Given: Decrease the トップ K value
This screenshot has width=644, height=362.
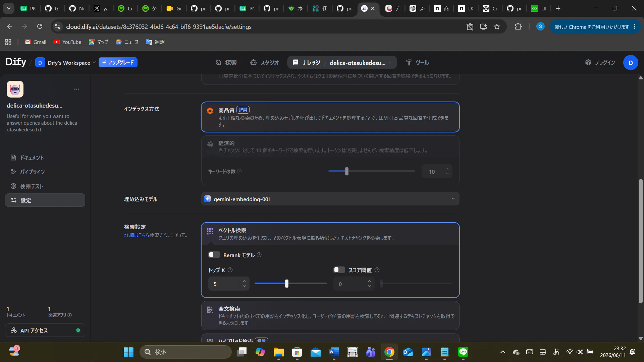Looking at the screenshot, I should [244, 287].
